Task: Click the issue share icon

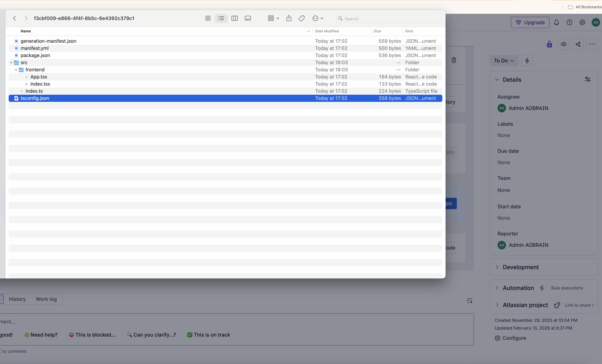Action: [578, 44]
